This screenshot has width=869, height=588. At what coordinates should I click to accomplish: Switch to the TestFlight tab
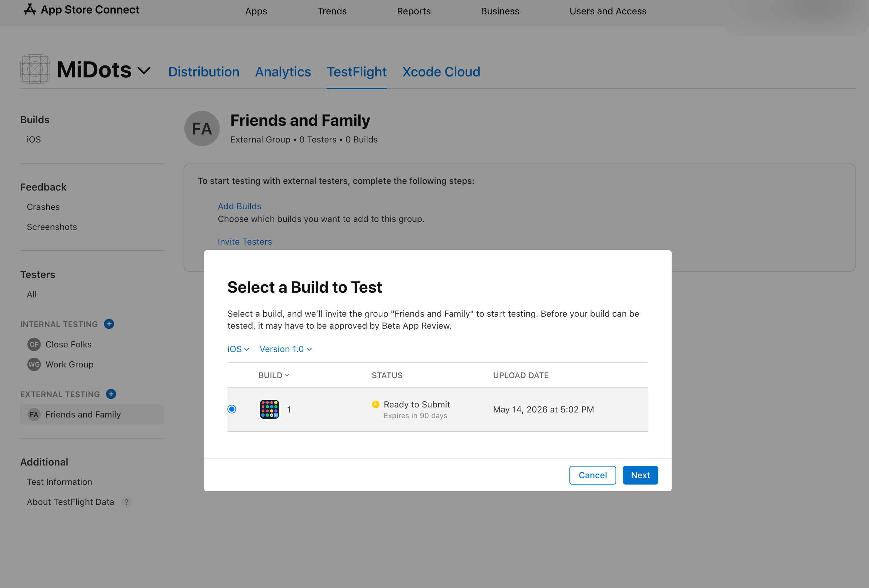[x=357, y=72]
